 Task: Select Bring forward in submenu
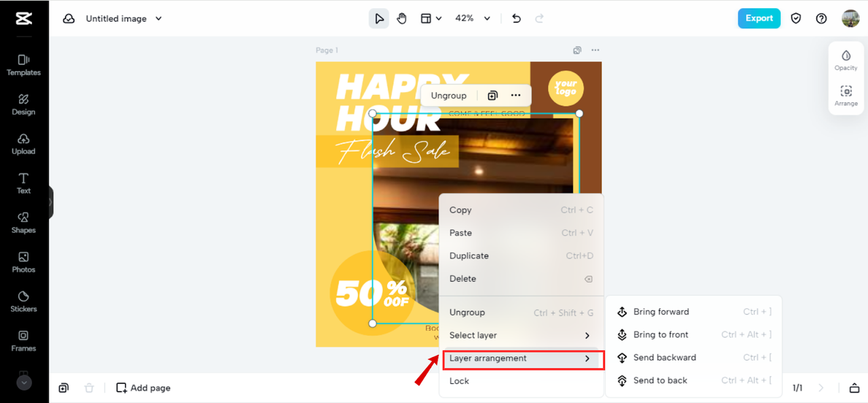pos(694,312)
